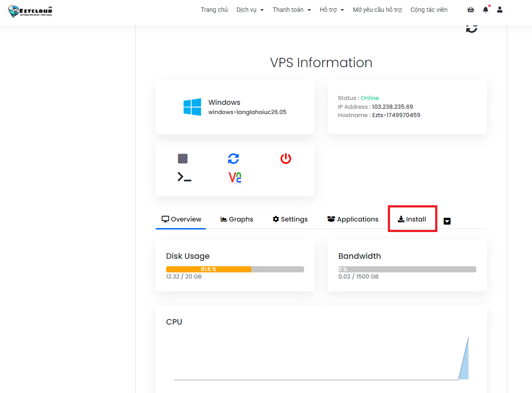This screenshot has width=532, height=393.
Task: Click the refresh icon above VPS Information
Action: coord(472,28)
